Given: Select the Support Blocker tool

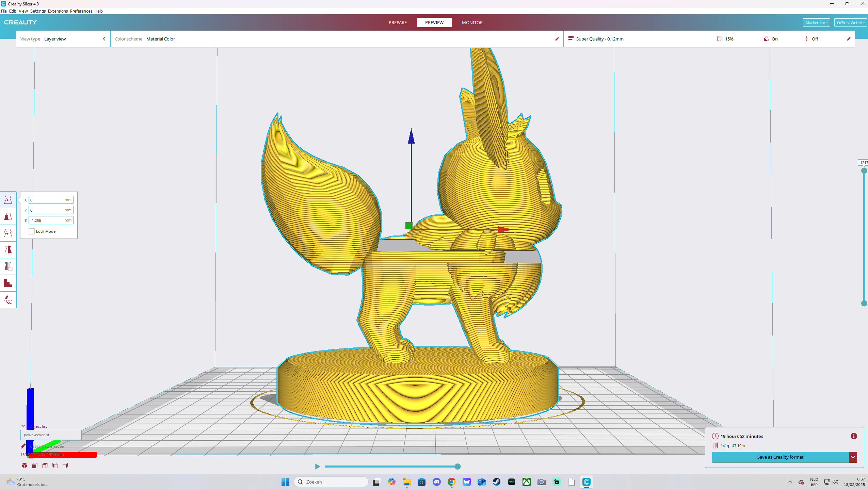Looking at the screenshot, I should [x=8, y=283].
